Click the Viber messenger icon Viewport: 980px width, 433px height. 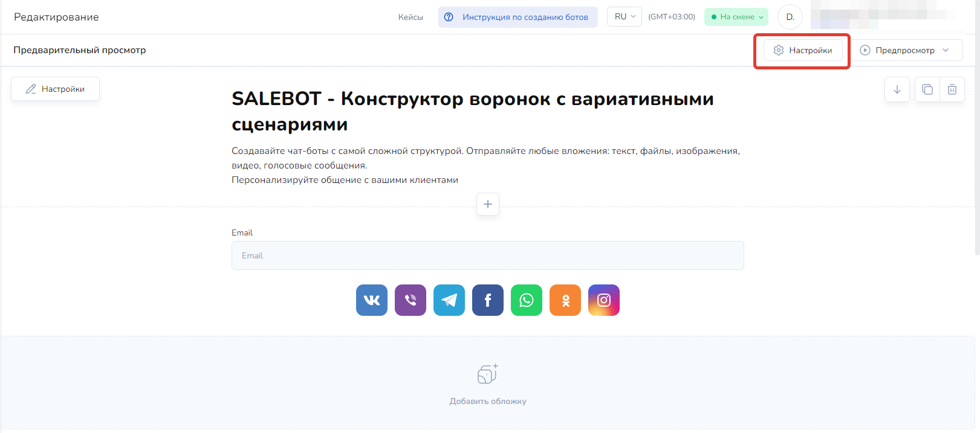(410, 300)
